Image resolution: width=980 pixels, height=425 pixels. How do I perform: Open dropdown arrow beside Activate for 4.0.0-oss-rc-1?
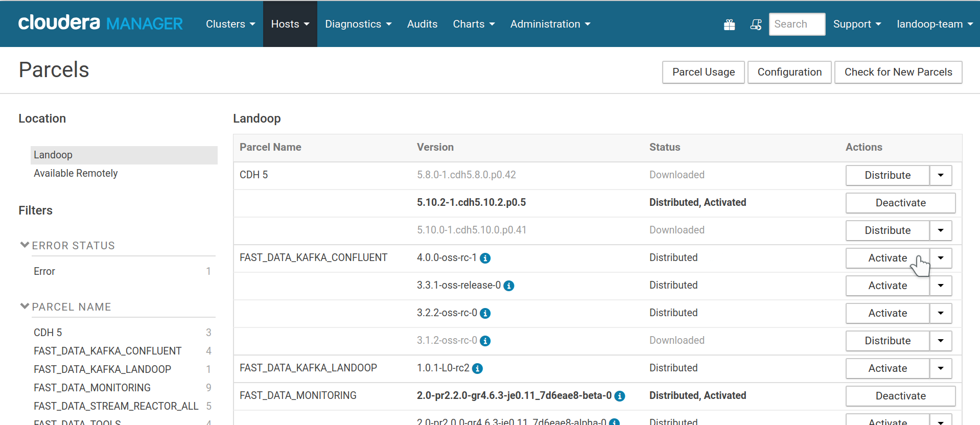click(x=941, y=258)
